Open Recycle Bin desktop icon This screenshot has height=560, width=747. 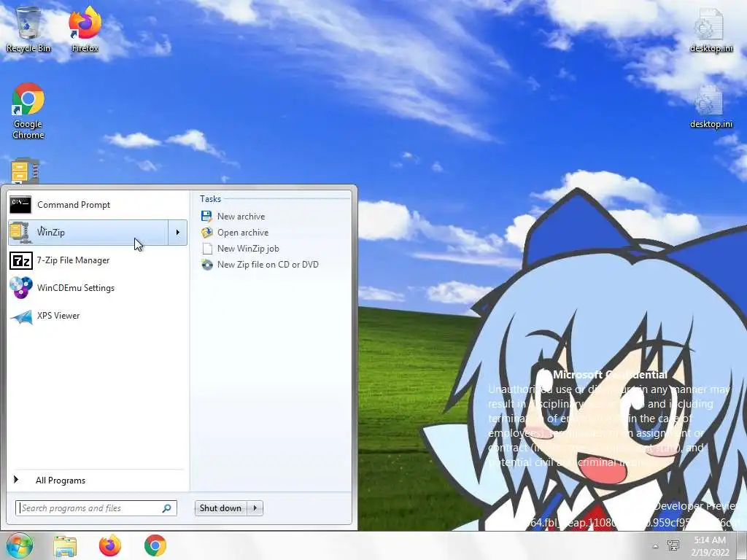point(28,29)
